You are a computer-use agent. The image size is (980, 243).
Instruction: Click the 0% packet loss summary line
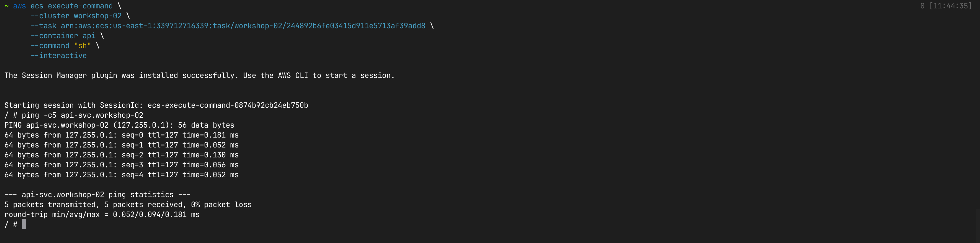click(x=128, y=205)
